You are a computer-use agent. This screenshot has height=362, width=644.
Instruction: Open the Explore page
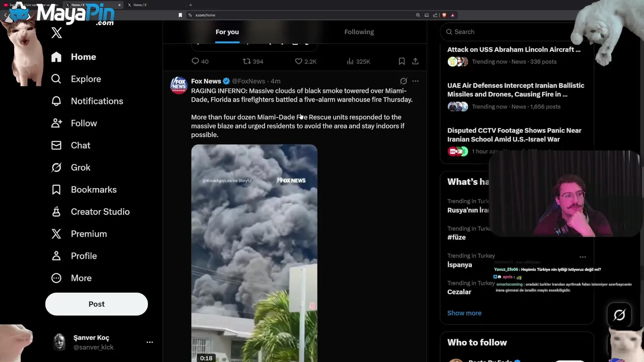(76, 79)
